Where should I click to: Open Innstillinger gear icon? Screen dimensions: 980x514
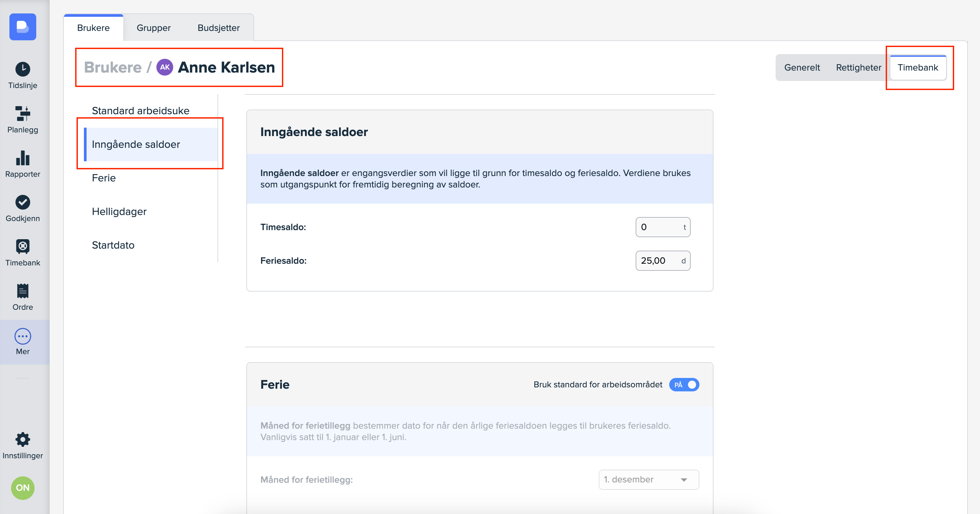(x=22, y=439)
